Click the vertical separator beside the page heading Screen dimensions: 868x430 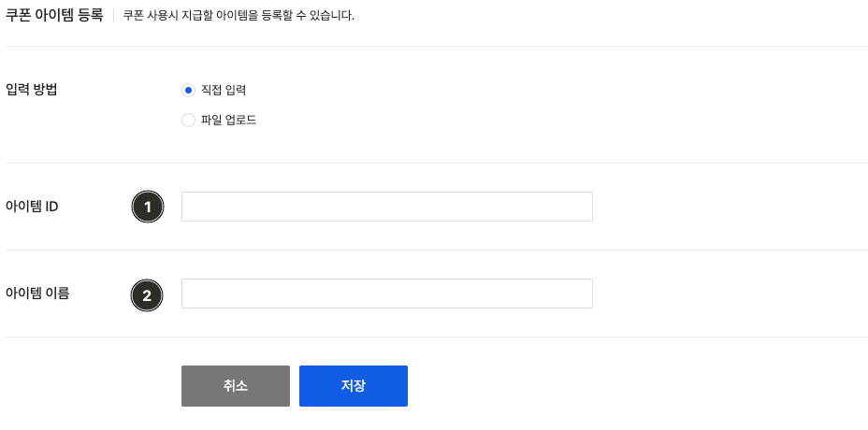113,16
